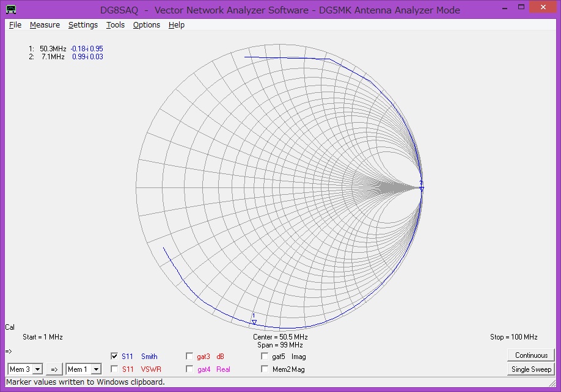
Task: Click the Smith display type label
Action: (x=149, y=356)
